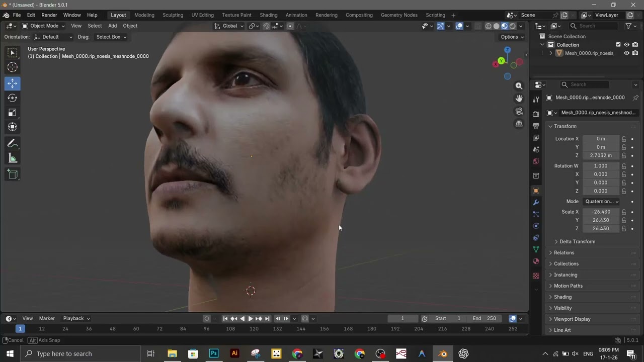This screenshot has width=644, height=362.
Task: Toggle viewport gizmos display
Action: coord(440,26)
